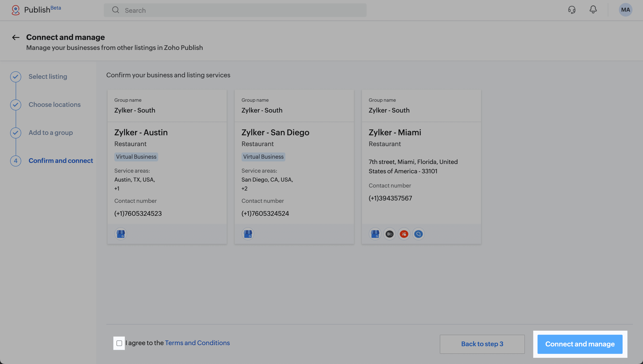Click Back to step 3 button
This screenshot has height=364, width=643.
click(x=482, y=344)
